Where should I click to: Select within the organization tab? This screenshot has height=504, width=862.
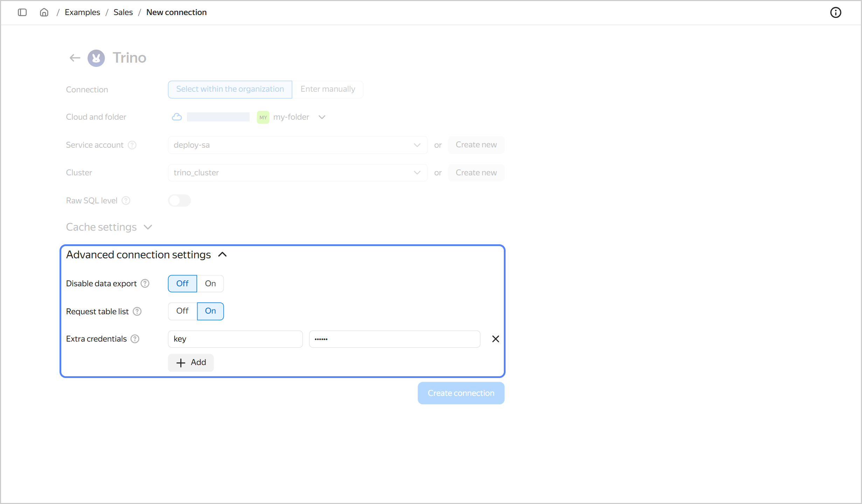click(x=230, y=89)
